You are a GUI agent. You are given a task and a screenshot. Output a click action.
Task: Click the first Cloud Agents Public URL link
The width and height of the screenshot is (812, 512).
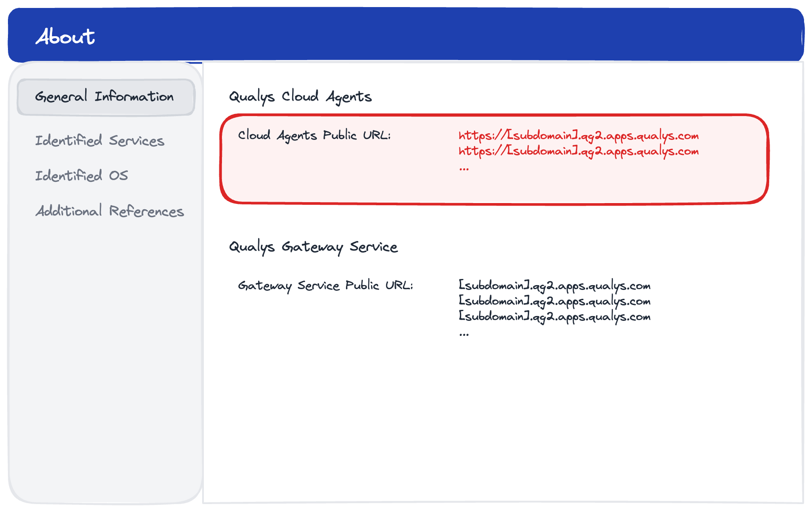[x=578, y=136]
